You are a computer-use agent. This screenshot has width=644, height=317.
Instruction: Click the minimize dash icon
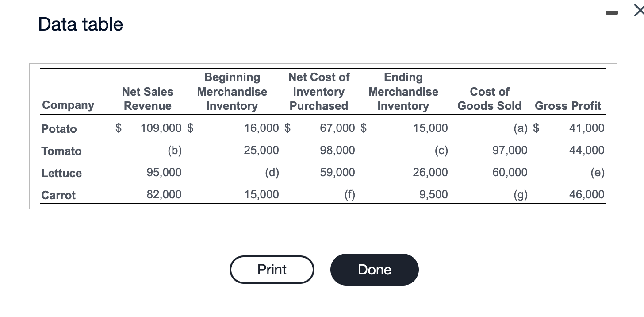coord(612,12)
